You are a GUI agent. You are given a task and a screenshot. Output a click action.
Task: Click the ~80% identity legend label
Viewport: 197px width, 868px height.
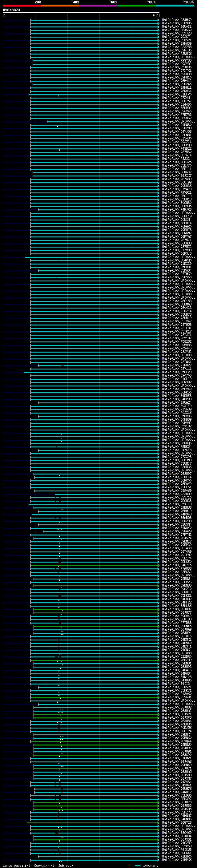[x=151, y=2]
